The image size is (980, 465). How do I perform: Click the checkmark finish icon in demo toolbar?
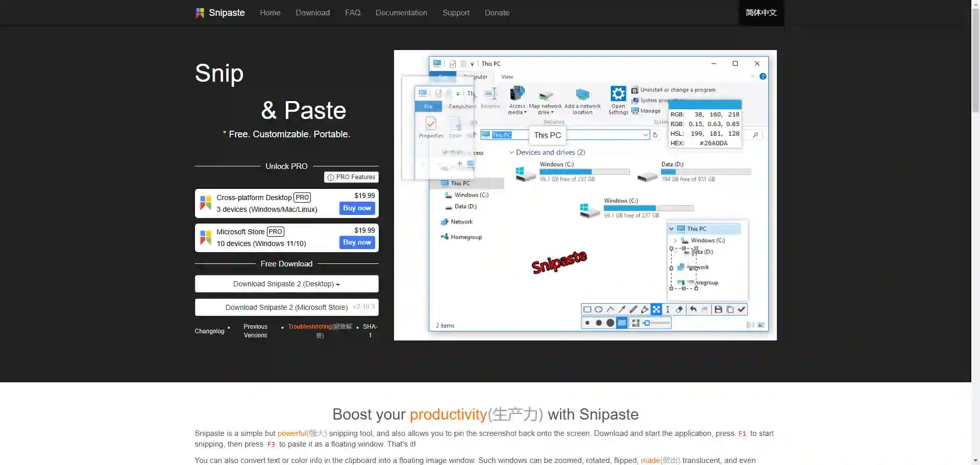742,309
